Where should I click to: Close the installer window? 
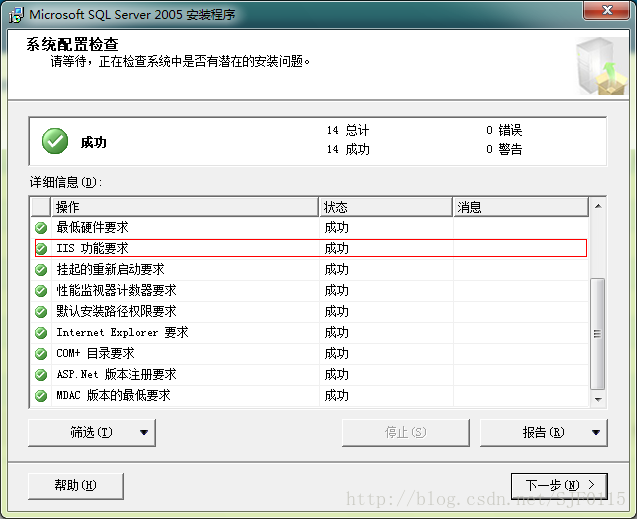pyautogui.click(x=607, y=10)
